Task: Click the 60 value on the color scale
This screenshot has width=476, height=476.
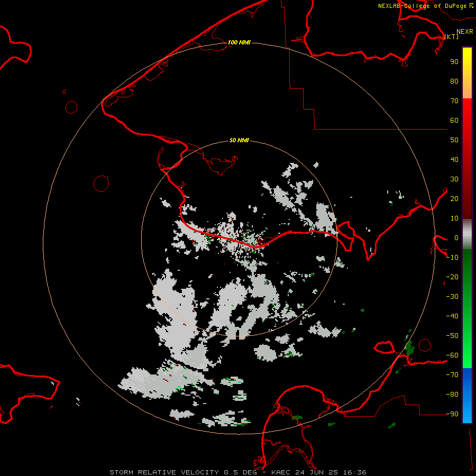Action: [454, 120]
